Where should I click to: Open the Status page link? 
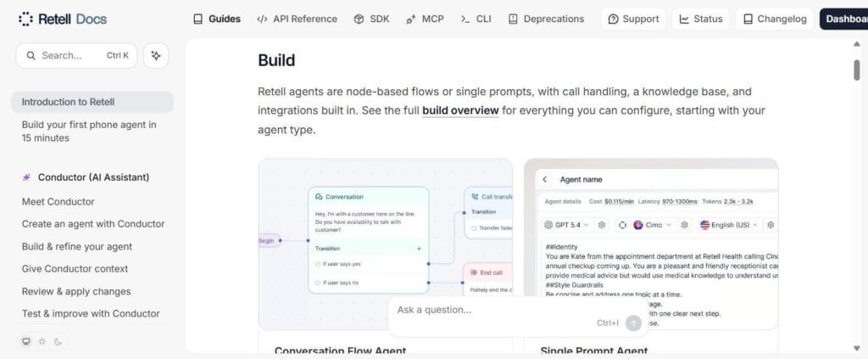point(701,19)
